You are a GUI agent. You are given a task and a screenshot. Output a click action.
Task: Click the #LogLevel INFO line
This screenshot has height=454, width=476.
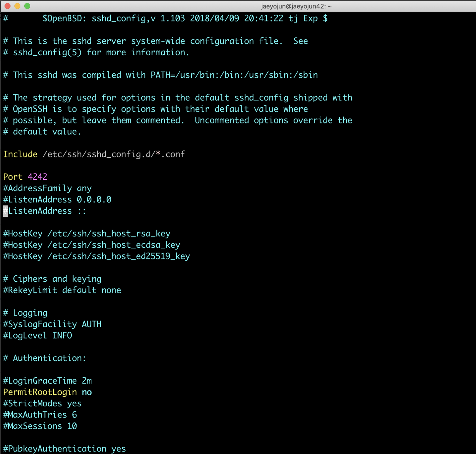(x=37, y=335)
